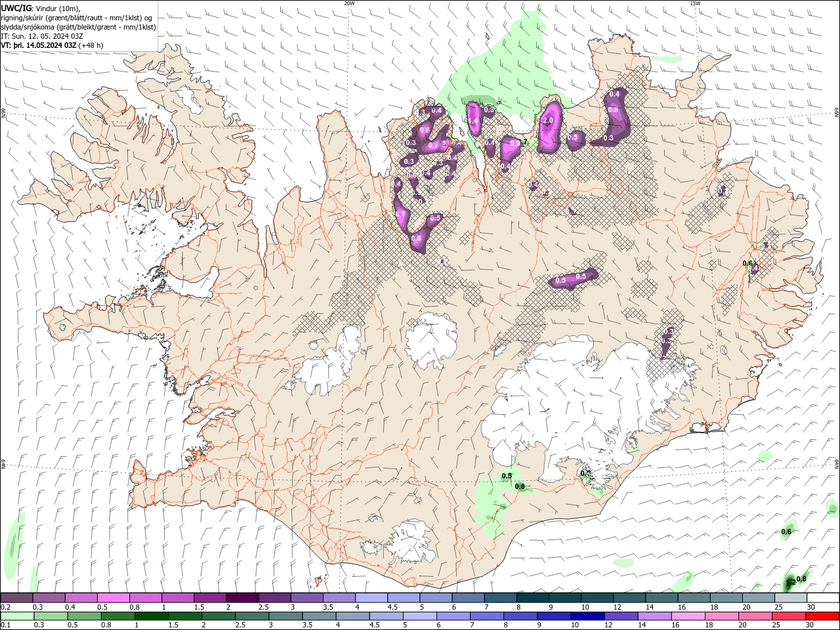The height and width of the screenshot is (630, 840).
Task: Pick the periwinkle swatch between 4 and 4.5 in the upper legend row
Action: click(x=371, y=598)
